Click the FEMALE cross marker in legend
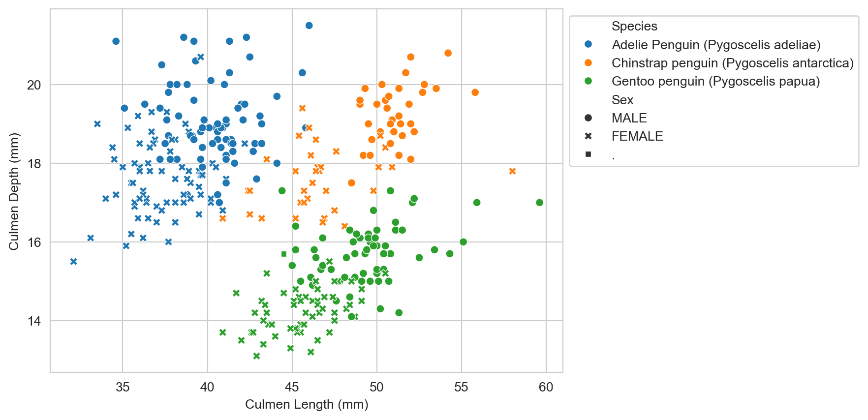Image resolution: width=868 pixels, height=420 pixels. pos(588,136)
